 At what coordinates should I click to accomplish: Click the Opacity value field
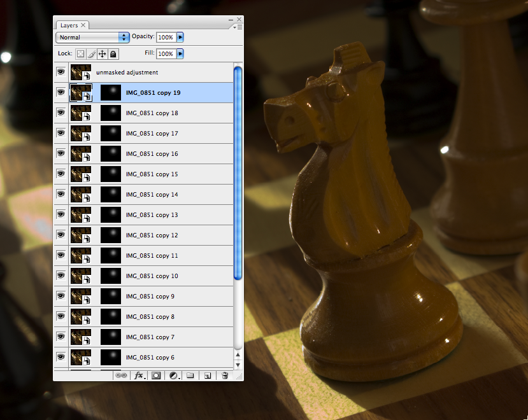(x=166, y=37)
